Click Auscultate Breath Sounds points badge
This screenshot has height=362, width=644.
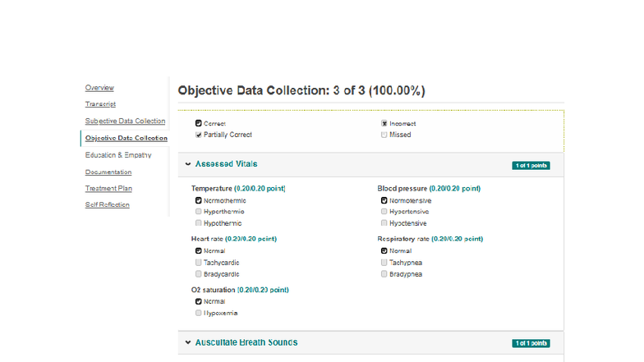click(x=531, y=343)
